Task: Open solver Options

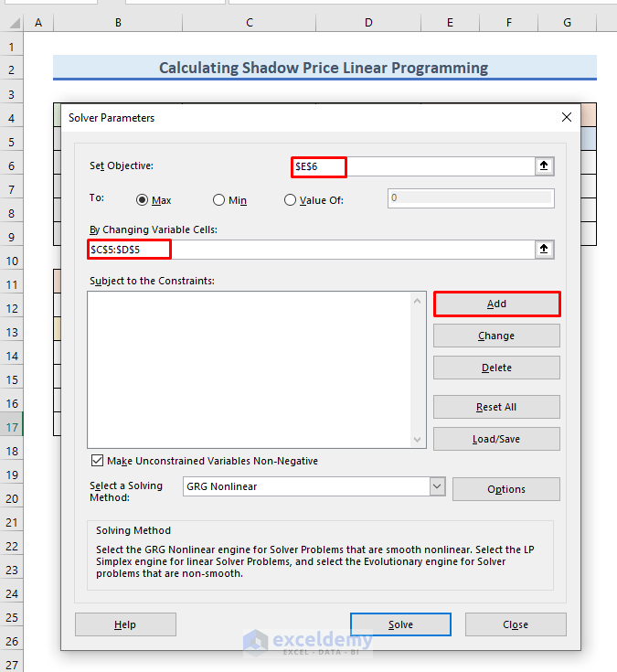Action: click(x=506, y=489)
